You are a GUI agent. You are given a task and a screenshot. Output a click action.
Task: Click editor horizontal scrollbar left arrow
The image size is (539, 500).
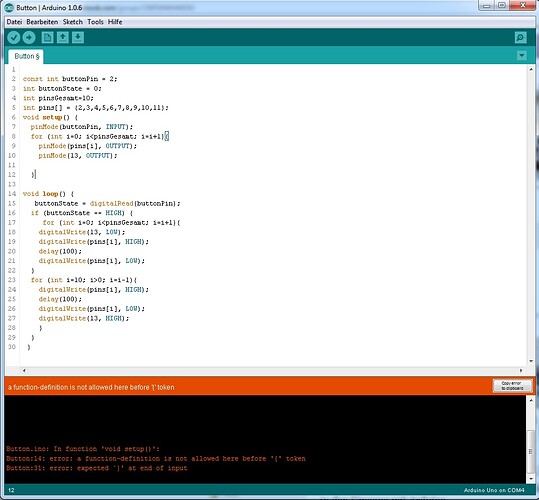click(24, 370)
